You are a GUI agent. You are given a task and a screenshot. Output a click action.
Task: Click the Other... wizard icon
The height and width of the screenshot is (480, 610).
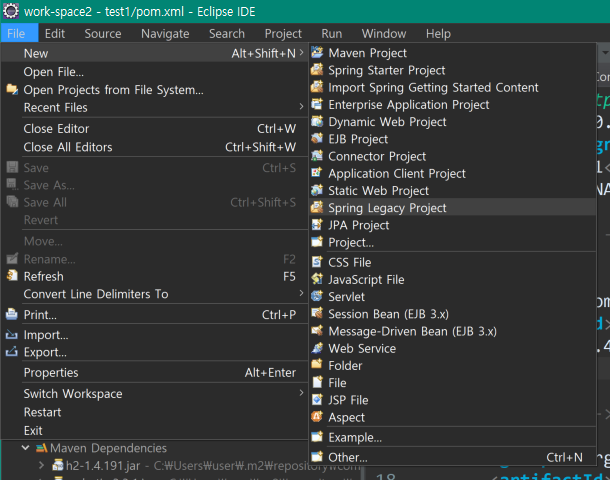pos(317,457)
